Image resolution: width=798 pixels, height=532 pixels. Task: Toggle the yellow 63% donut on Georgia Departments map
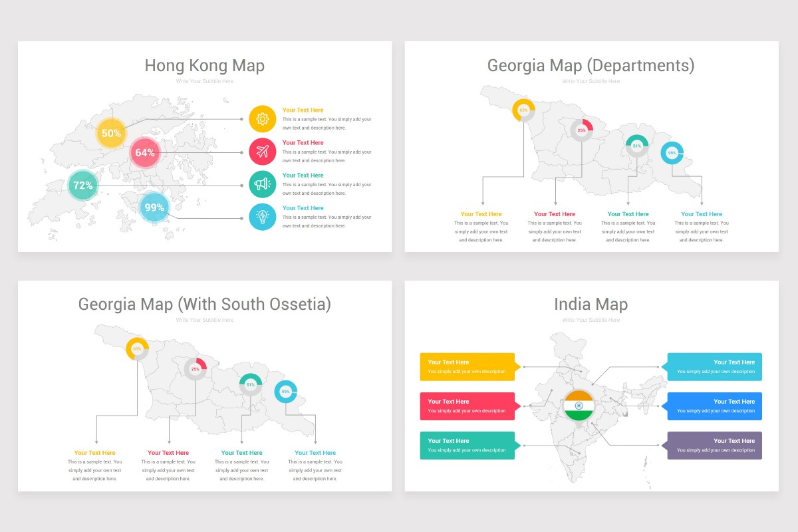tap(523, 108)
